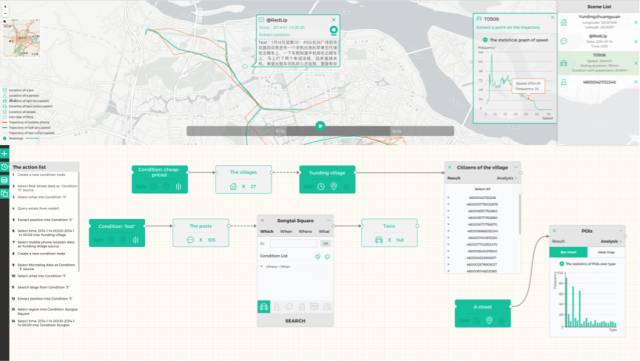The height and width of the screenshot is (361, 640).
Task: Click the 'Condition: Taxi' node
Action: coord(117,233)
